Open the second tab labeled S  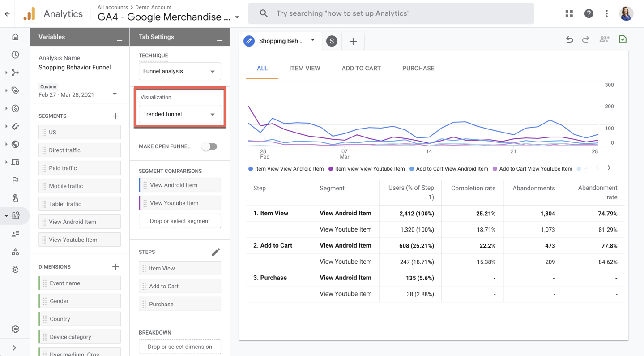[332, 41]
